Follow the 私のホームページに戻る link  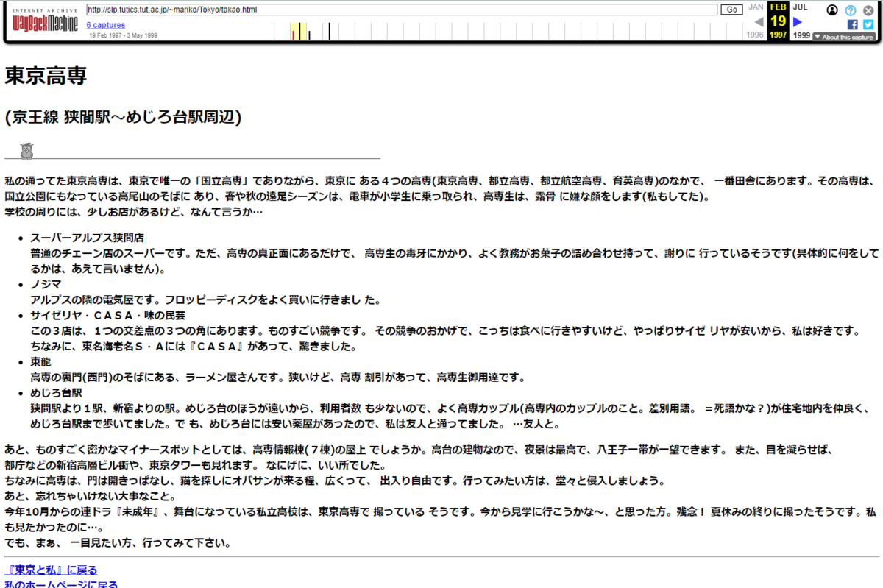[61, 585]
